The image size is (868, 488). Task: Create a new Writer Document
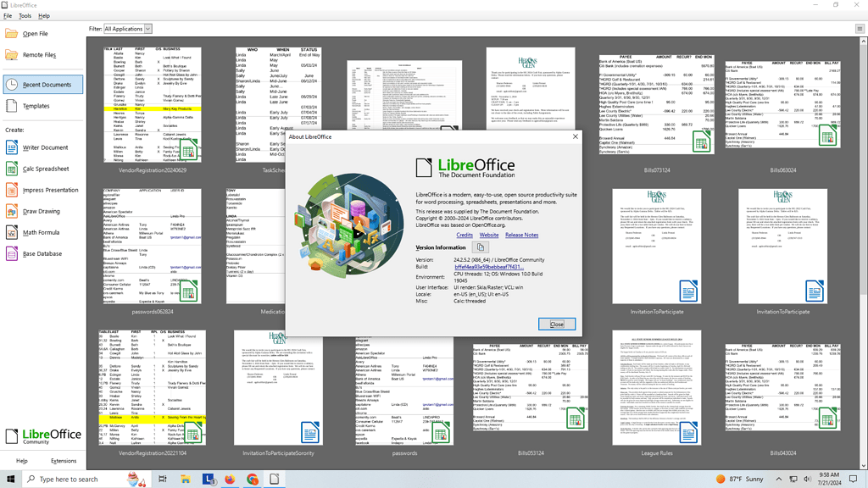coord(43,147)
